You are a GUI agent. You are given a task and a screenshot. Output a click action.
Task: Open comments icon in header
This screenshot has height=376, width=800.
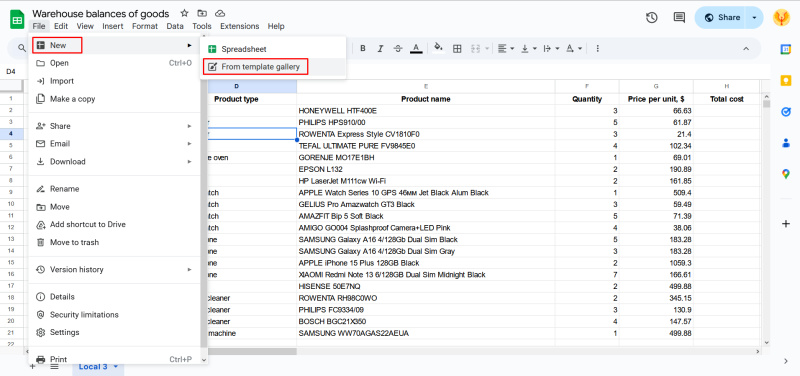pyautogui.click(x=679, y=17)
